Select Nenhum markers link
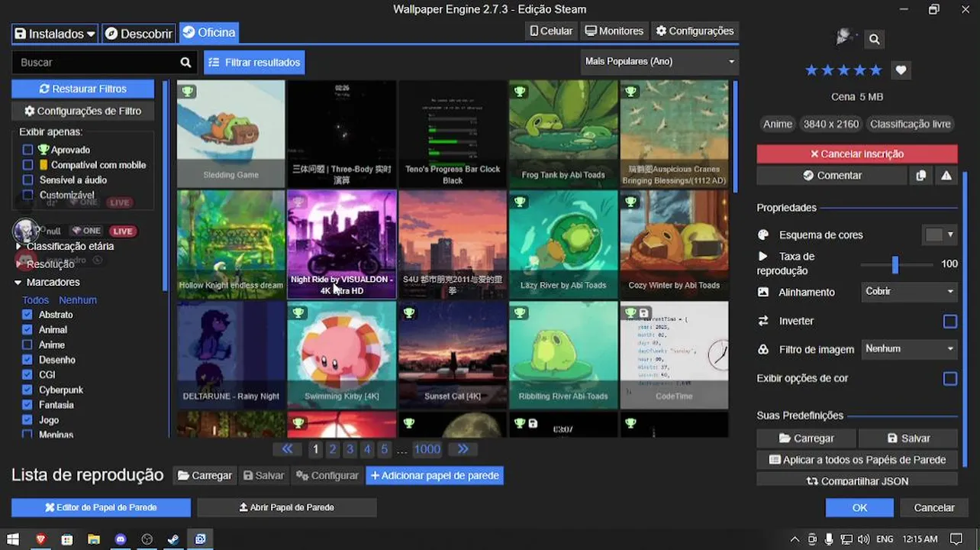Screen dimensions: 980x550 78,300
